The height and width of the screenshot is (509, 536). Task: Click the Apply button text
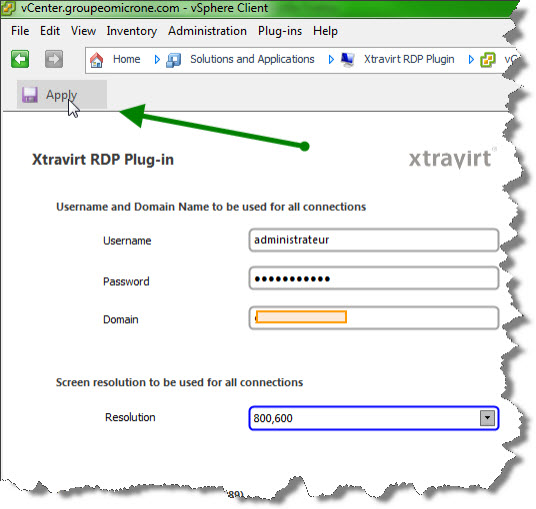click(62, 95)
